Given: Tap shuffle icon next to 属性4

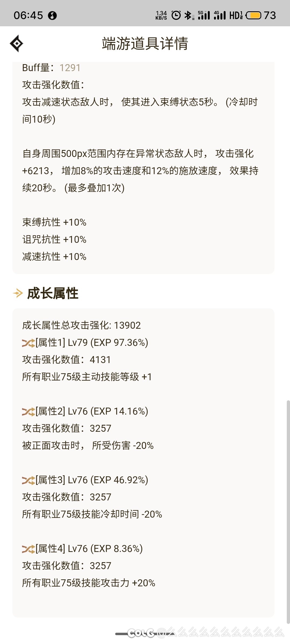Looking at the screenshot, I should click(x=28, y=549).
